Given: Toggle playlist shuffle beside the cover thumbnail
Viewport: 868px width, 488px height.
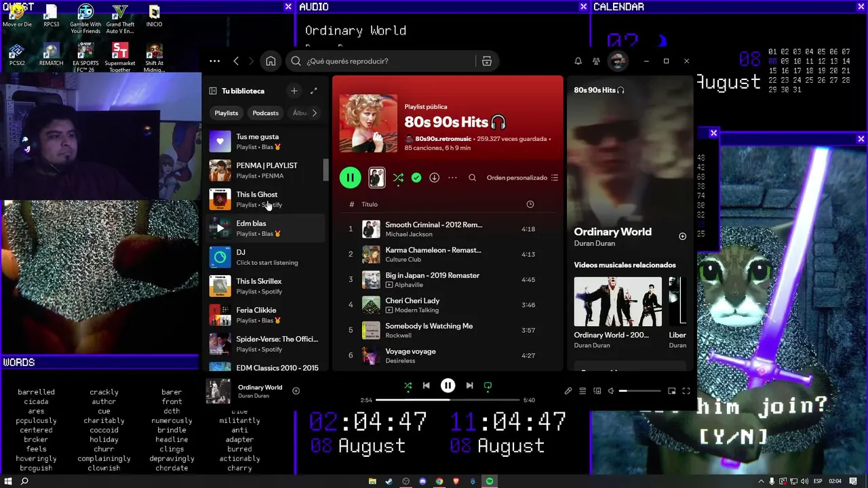Looking at the screenshot, I should pyautogui.click(x=398, y=178).
